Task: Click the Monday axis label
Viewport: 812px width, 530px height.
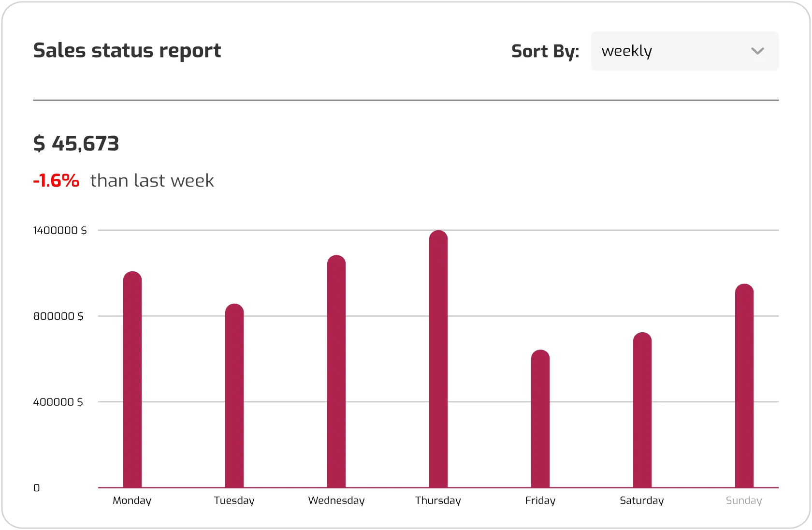Action: (x=132, y=501)
